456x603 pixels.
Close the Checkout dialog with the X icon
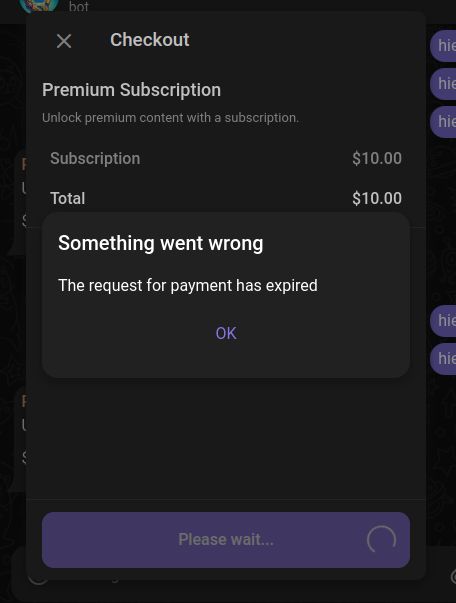[64, 41]
